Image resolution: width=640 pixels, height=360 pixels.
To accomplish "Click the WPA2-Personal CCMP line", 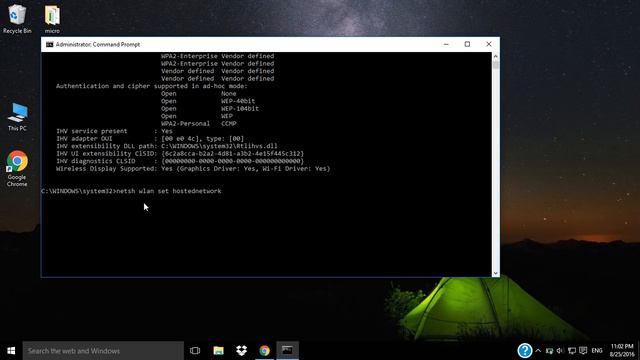I will [x=199, y=124].
